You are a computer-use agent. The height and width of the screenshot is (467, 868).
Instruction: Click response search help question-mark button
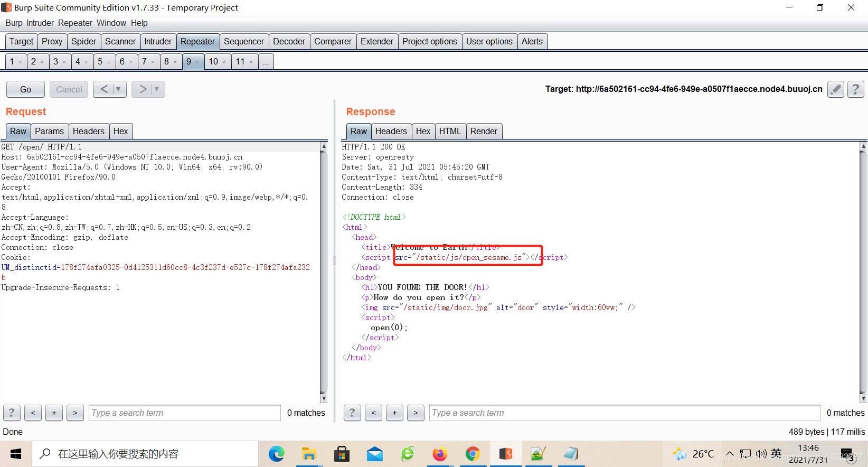352,413
